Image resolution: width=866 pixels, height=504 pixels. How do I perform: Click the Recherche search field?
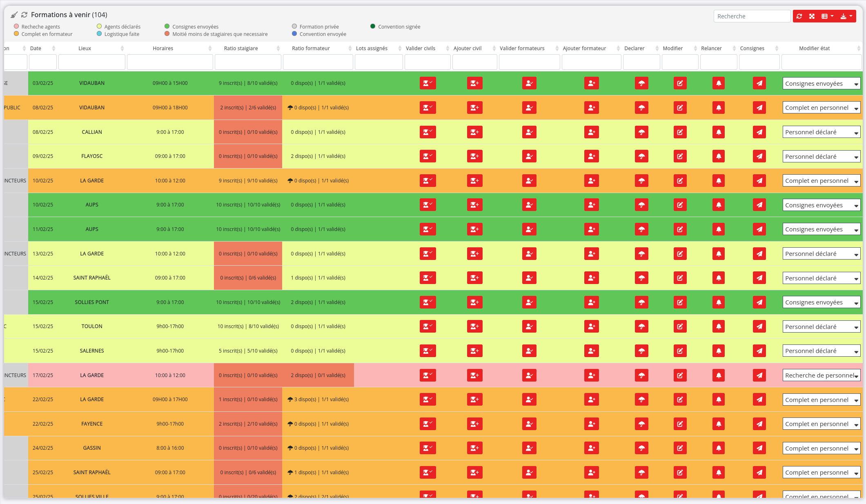pos(752,16)
